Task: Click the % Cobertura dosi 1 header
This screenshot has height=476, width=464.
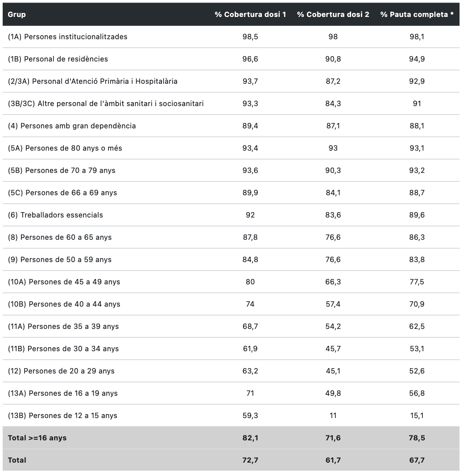Action: (250, 14)
